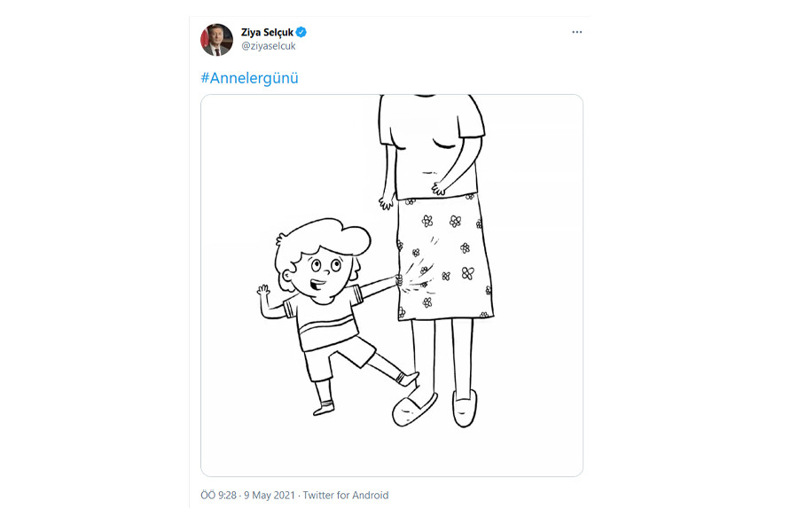This screenshot has width=798, height=532.
Task: Open Ziya Selçuk's profile avatar
Action: pos(217,40)
